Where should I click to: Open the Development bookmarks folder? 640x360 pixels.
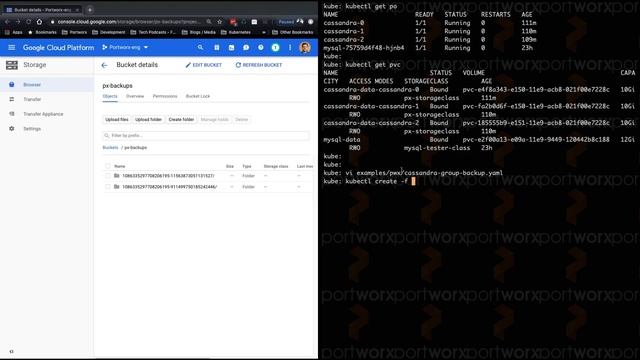click(x=109, y=32)
